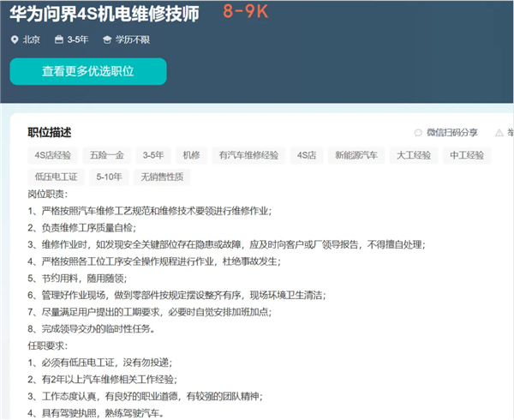Select the 4S店 tag

pos(307,155)
